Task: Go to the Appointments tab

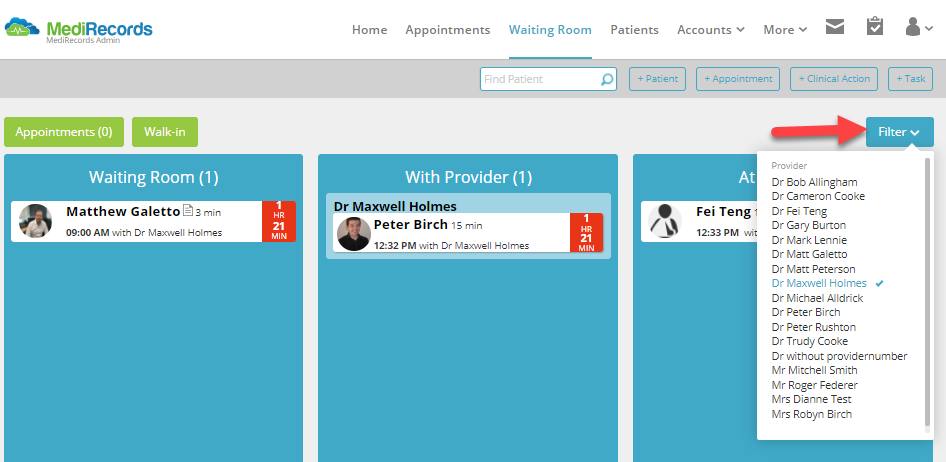Action: pyautogui.click(x=448, y=30)
